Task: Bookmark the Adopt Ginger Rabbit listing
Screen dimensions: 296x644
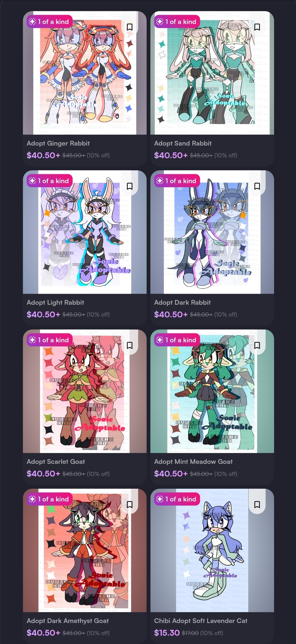Action: pyautogui.click(x=129, y=27)
